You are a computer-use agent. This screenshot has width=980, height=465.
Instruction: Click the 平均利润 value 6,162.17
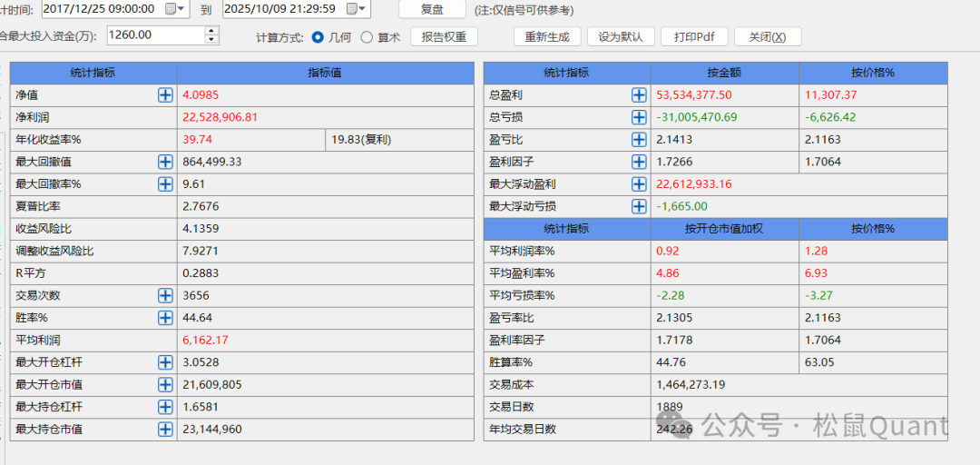(206, 340)
